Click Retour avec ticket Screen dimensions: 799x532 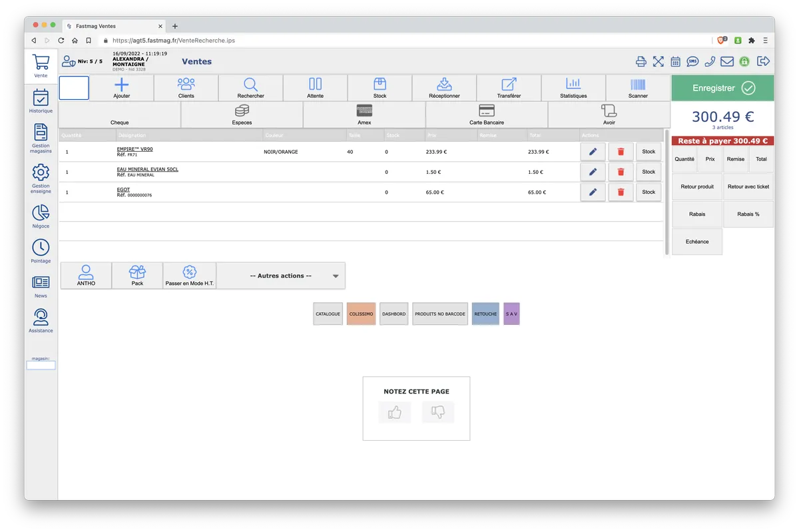pos(748,186)
